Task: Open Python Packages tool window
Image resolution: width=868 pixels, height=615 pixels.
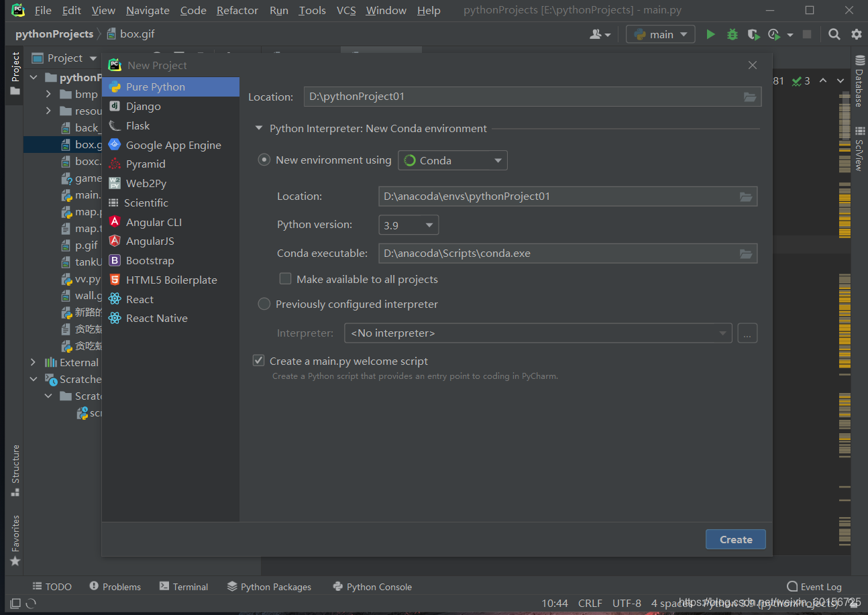Action: [x=269, y=587]
